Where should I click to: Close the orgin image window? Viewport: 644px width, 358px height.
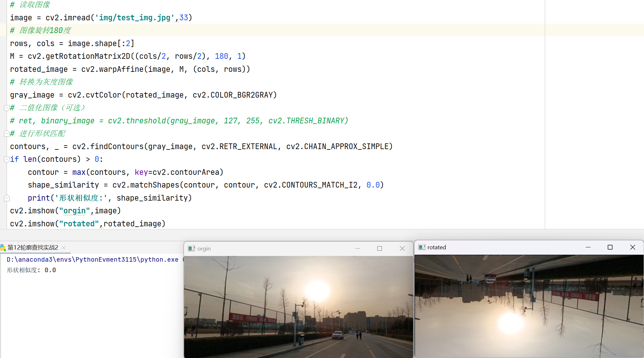pyautogui.click(x=402, y=248)
